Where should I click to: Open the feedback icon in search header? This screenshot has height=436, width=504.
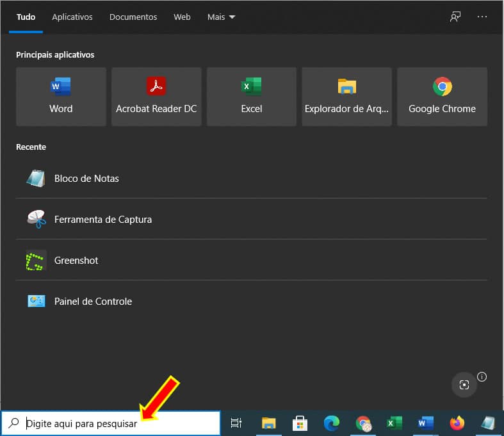(455, 17)
